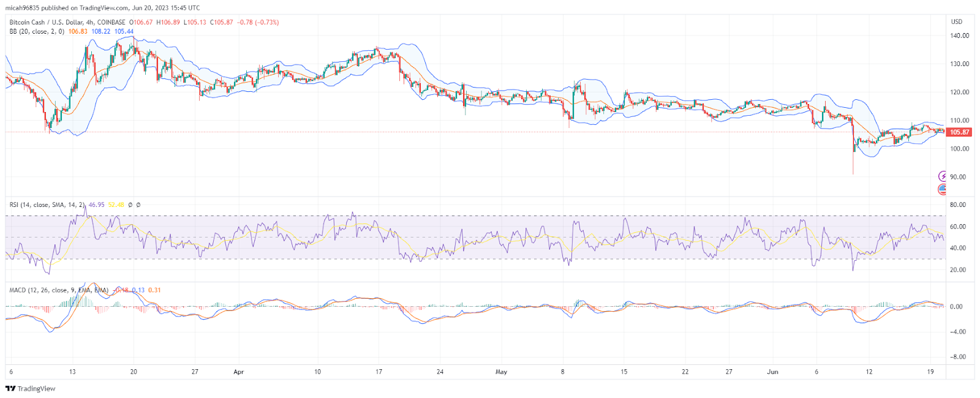Click the BB lower band value 105.44

[124, 31]
